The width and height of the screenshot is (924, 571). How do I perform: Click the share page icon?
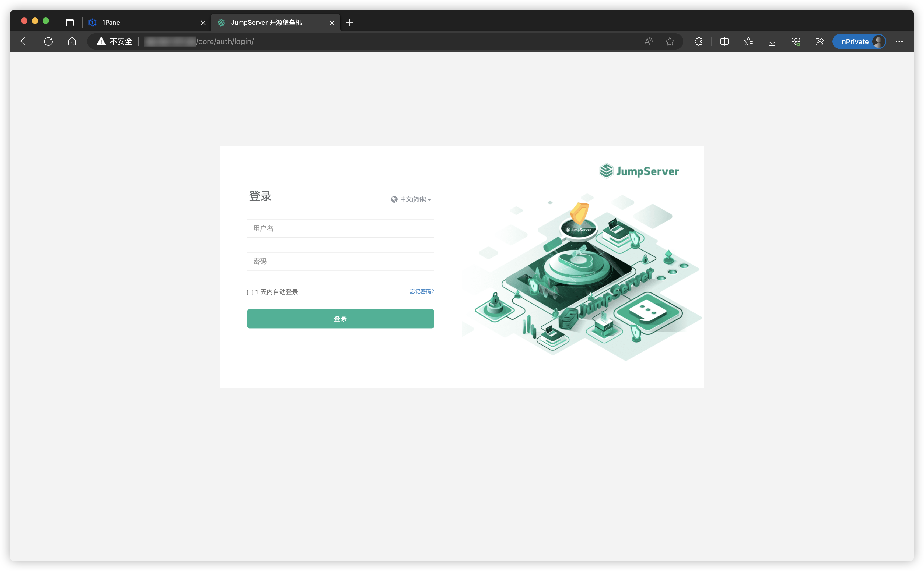[x=819, y=41]
